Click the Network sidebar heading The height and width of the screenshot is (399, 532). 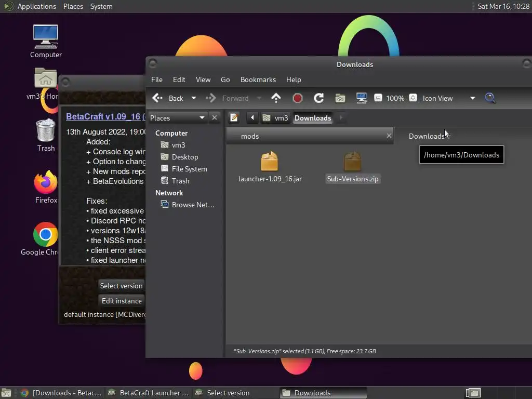coord(169,193)
